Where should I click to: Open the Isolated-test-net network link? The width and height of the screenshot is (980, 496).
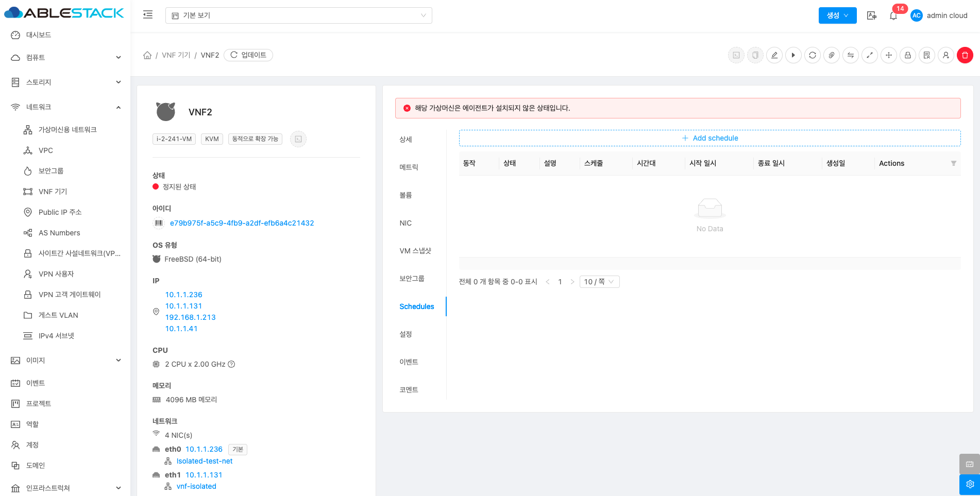(204, 461)
